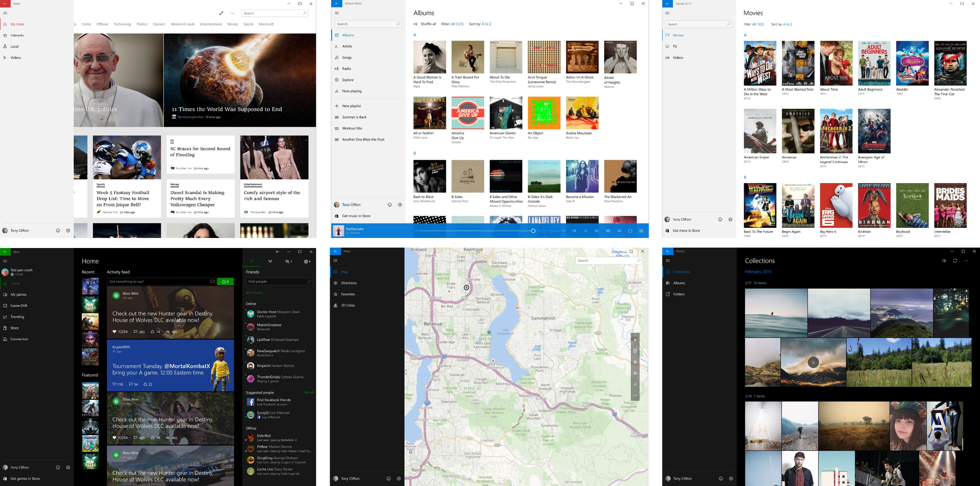Open Groove Music Sort by A to Z dropdown
This screenshot has width=980, height=486.
(x=480, y=24)
